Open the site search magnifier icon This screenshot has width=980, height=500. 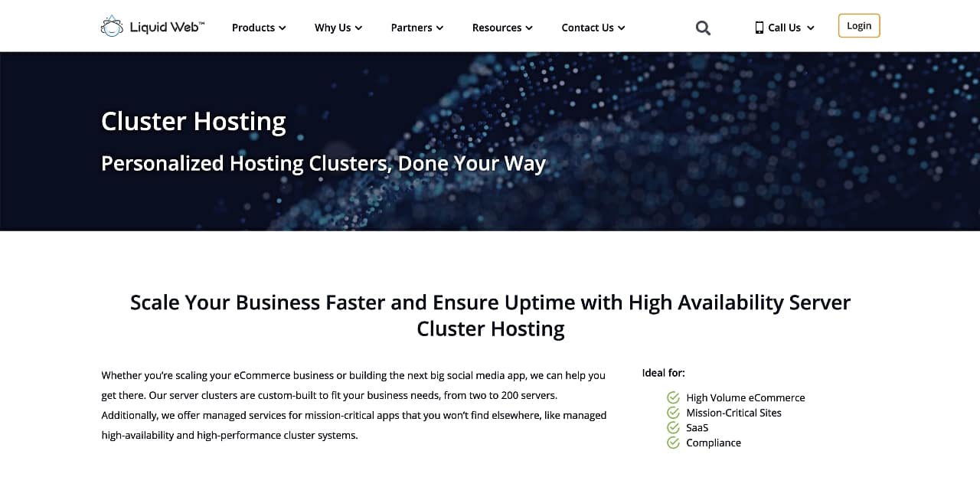pos(702,28)
